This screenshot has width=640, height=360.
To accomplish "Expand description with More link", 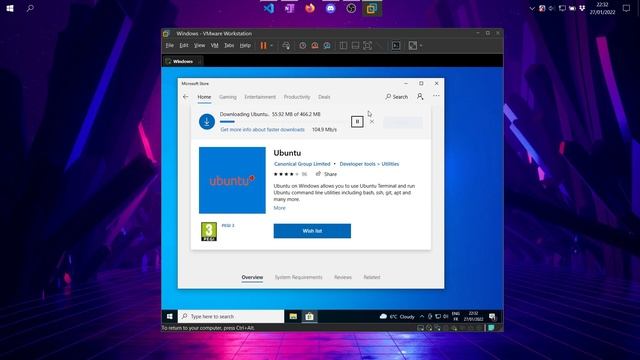I will coord(280,208).
